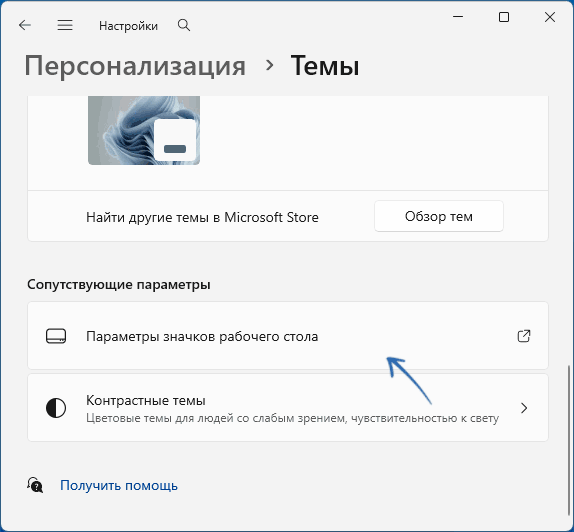Click the breadcrumb arrow between Персонализация and Темы
Image resolution: width=574 pixels, height=532 pixels.
[x=270, y=65]
